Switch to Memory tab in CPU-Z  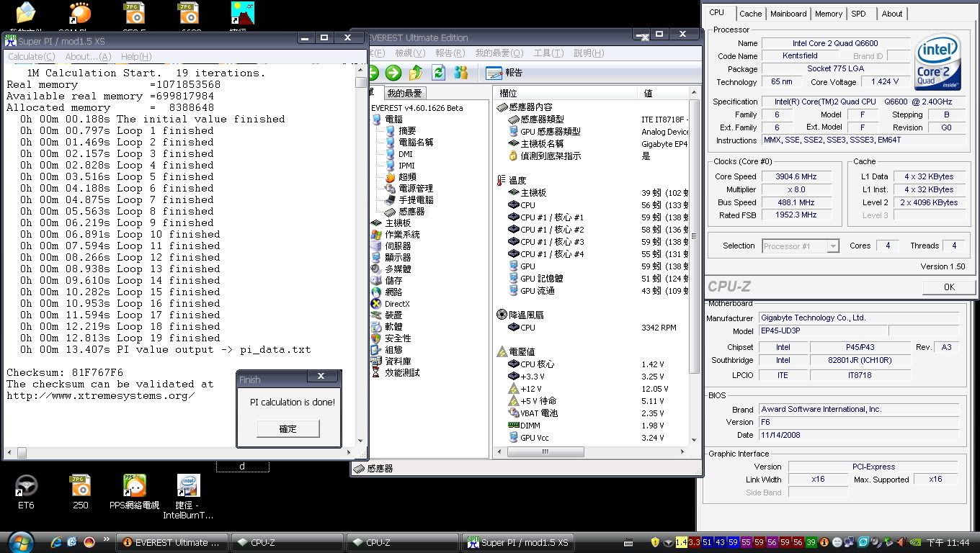[829, 14]
